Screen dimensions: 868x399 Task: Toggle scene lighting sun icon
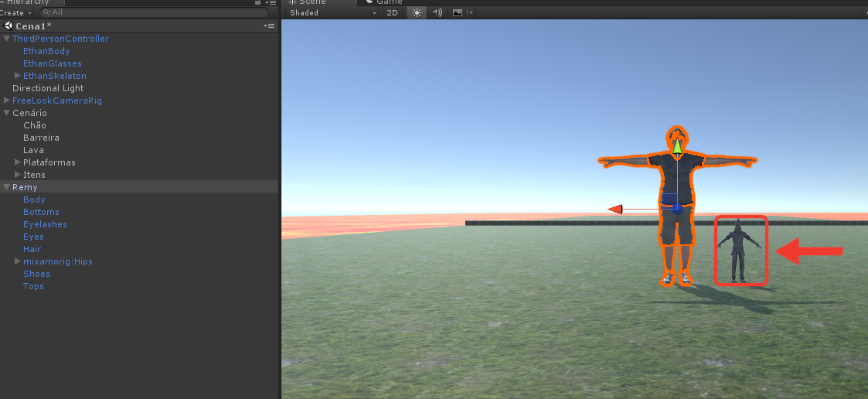pyautogui.click(x=417, y=12)
